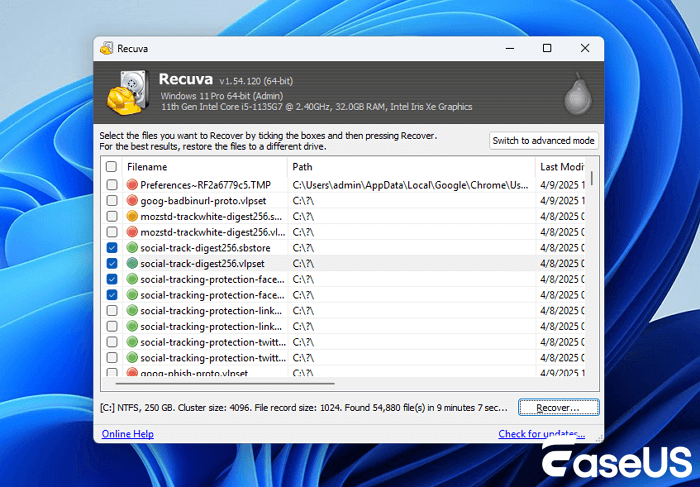Click the Recuva title bar app icon

tap(106, 48)
